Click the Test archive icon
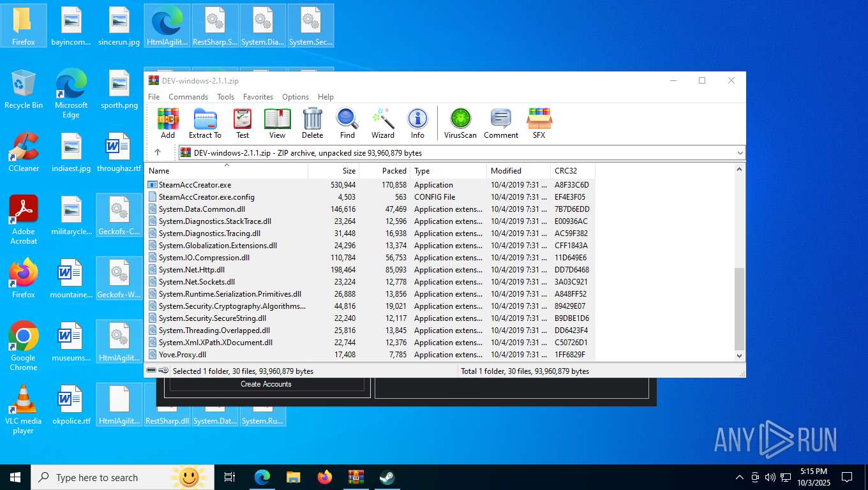 pos(243,123)
